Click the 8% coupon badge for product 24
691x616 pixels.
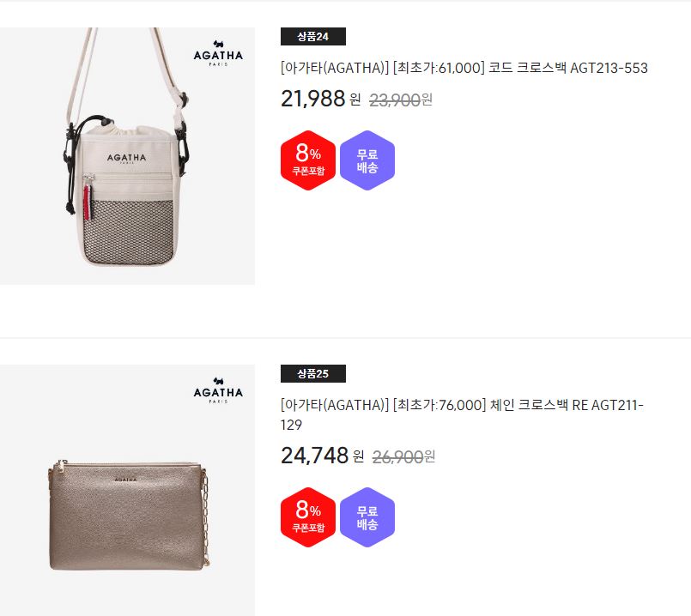coord(308,160)
